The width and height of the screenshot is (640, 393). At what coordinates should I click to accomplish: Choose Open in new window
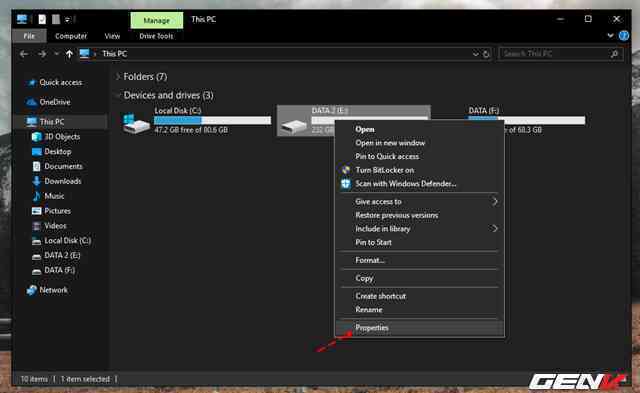point(420,143)
